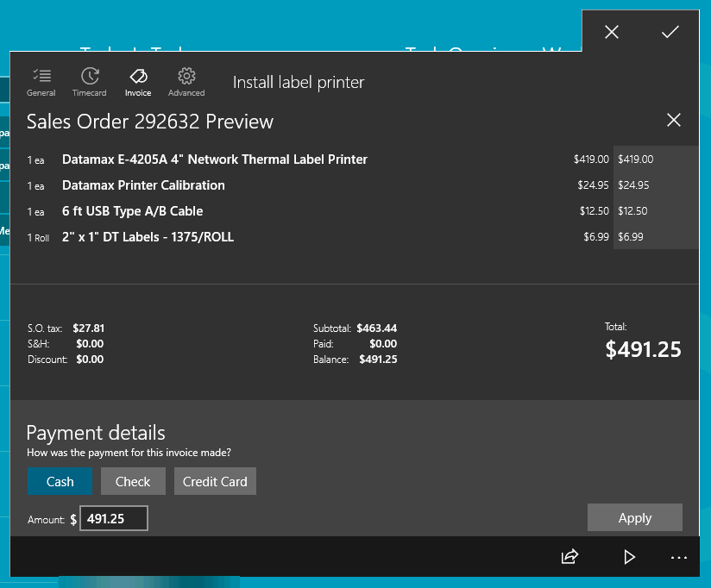711x588 pixels.
Task: Close the Sales Order preview panel
Action: pos(674,120)
